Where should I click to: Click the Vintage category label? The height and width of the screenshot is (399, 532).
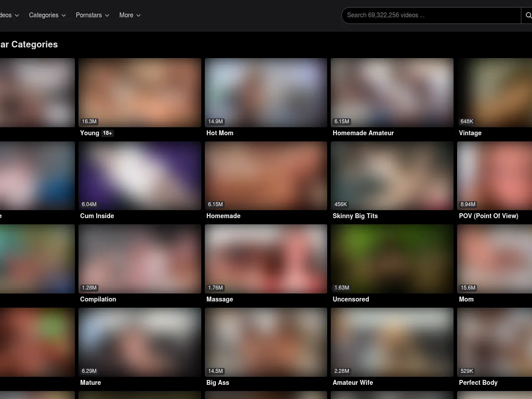(x=470, y=133)
